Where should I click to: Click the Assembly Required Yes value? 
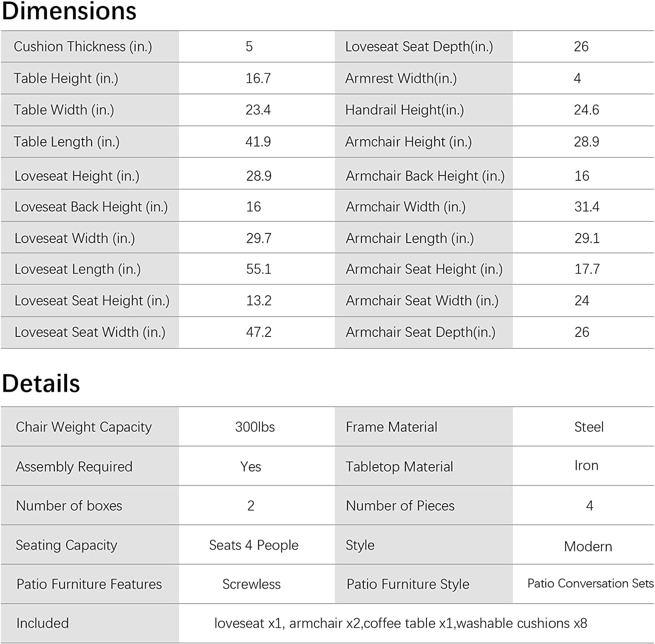pos(251,466)
